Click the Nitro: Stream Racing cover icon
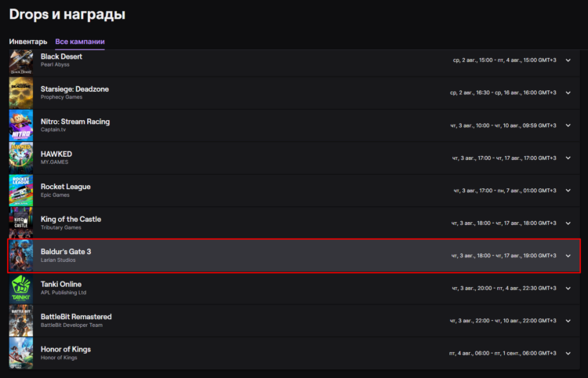 coord(20,125)
